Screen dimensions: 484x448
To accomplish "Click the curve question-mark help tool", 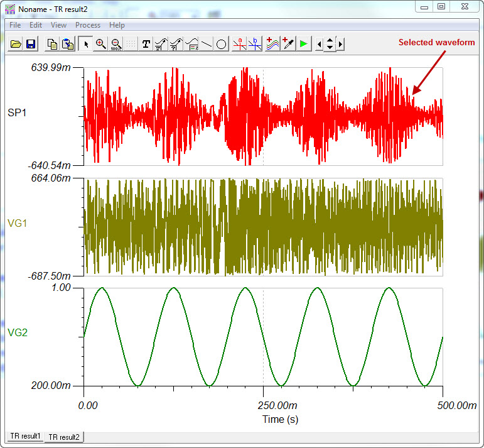I will click(176, 44).
